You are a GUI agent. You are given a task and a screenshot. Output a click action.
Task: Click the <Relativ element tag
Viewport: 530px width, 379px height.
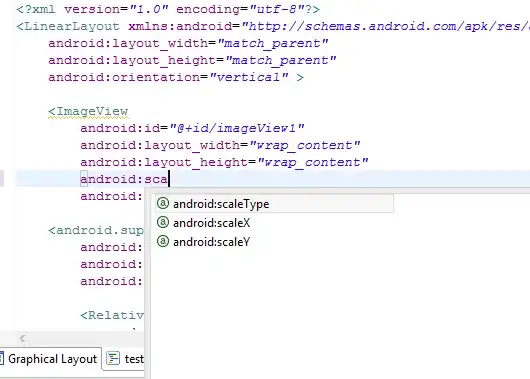[x=112, y=315]
